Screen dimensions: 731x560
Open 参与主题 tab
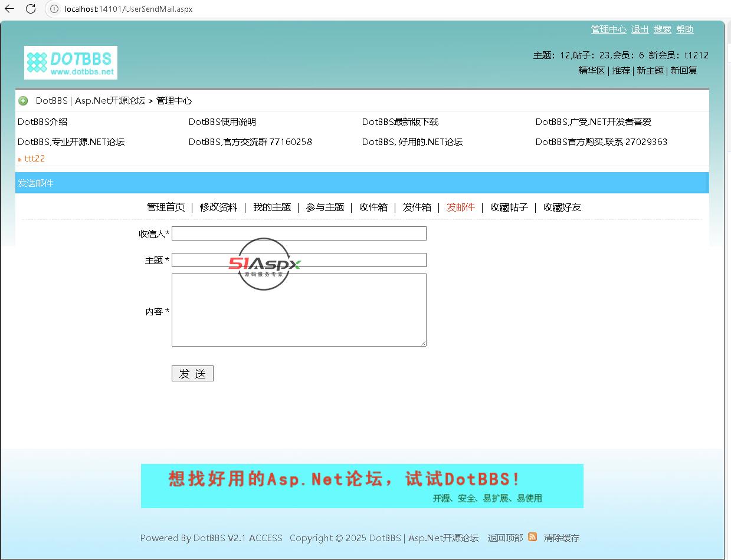(325, 207)
